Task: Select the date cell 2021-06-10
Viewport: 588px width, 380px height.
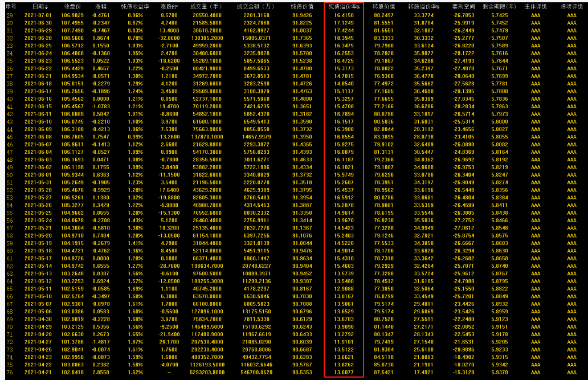Action: point(38,121)
